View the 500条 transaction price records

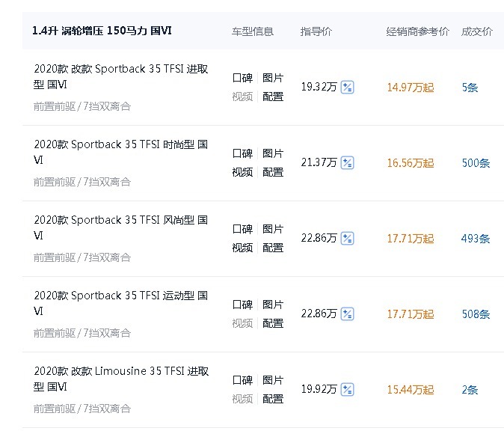pyautogui.click(x=476, y=163)
